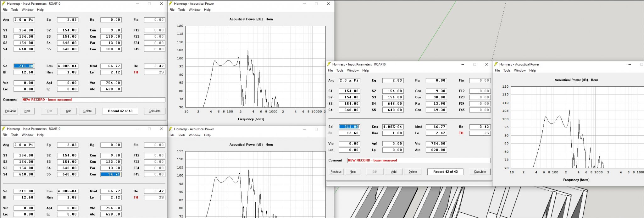Screen dimensions: 644x218
Task: Click Record 42 of 43 in Con 130.00 window
Action: coord(120,111)
